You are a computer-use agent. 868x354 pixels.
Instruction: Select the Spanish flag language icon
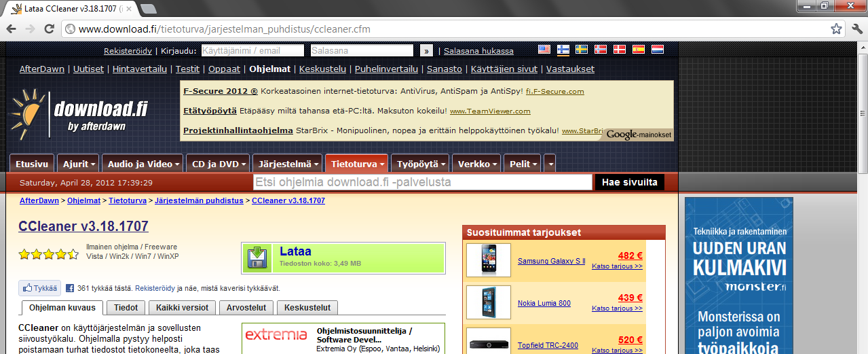638,50
